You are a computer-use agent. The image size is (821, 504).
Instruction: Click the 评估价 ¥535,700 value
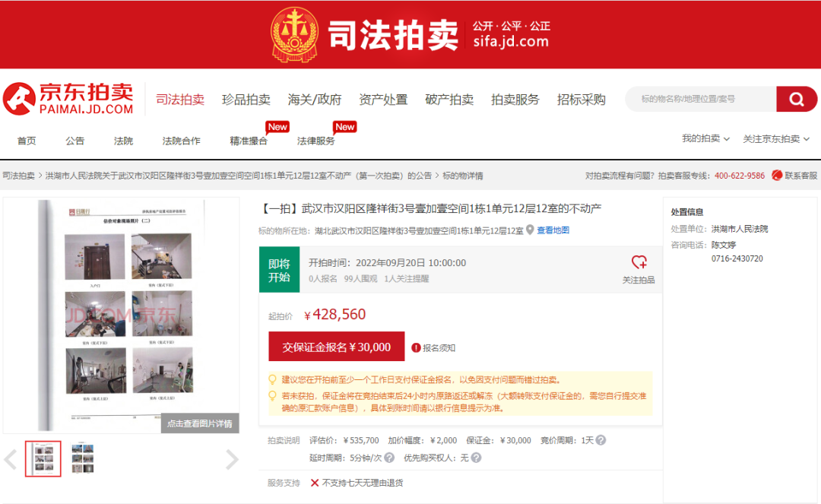coord(344,441)
